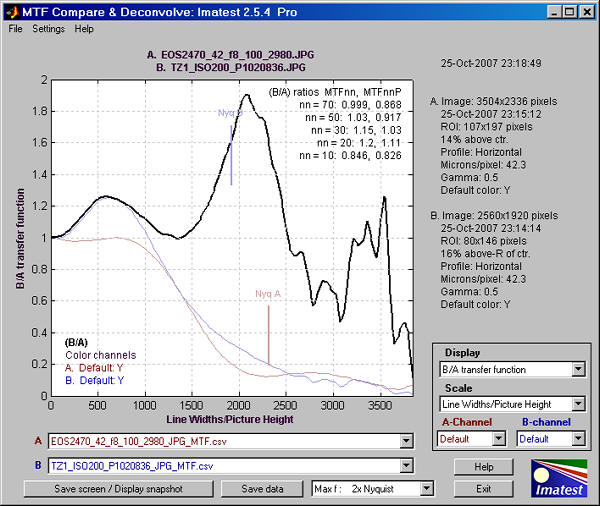Click the x-axis label Line Widths/Picture Height
600x506 pixels.
click(x=230, y=419)
